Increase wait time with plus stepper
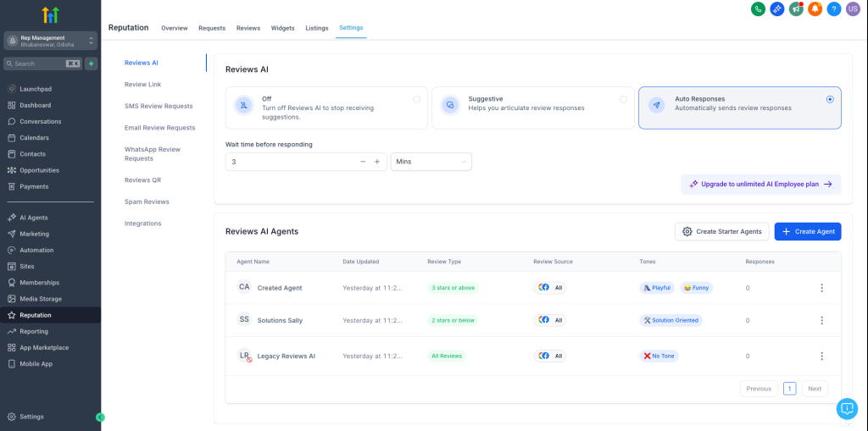The image size is (868, 431). pyautogui.click(x=377, y=162)
